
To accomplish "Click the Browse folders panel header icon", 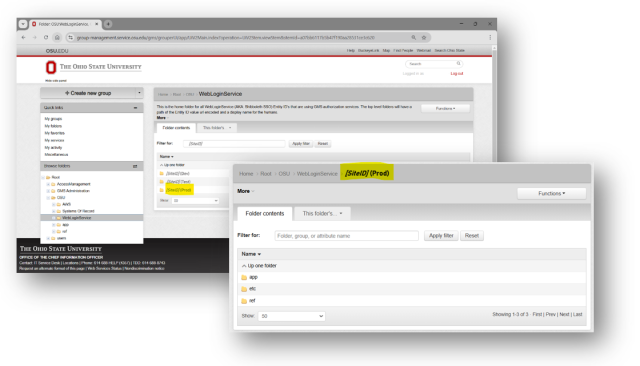I will [x=135, y=166].
